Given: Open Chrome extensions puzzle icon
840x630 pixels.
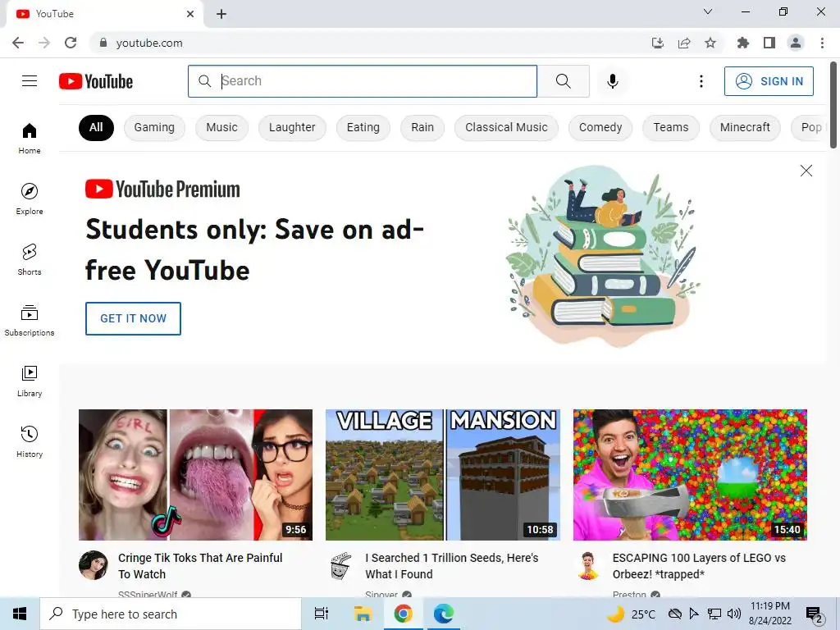Looking at the screenshot, I should pyautogui.click(x=743, y=43).
